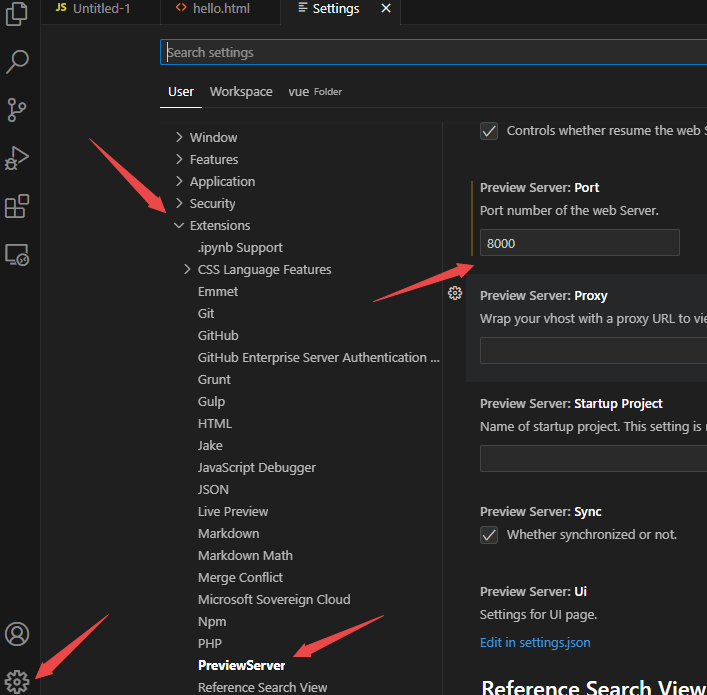Viewport: 707px width, 695px height.
Task: Open the Accounts menu icon
Action: click(x=17, y=634)
